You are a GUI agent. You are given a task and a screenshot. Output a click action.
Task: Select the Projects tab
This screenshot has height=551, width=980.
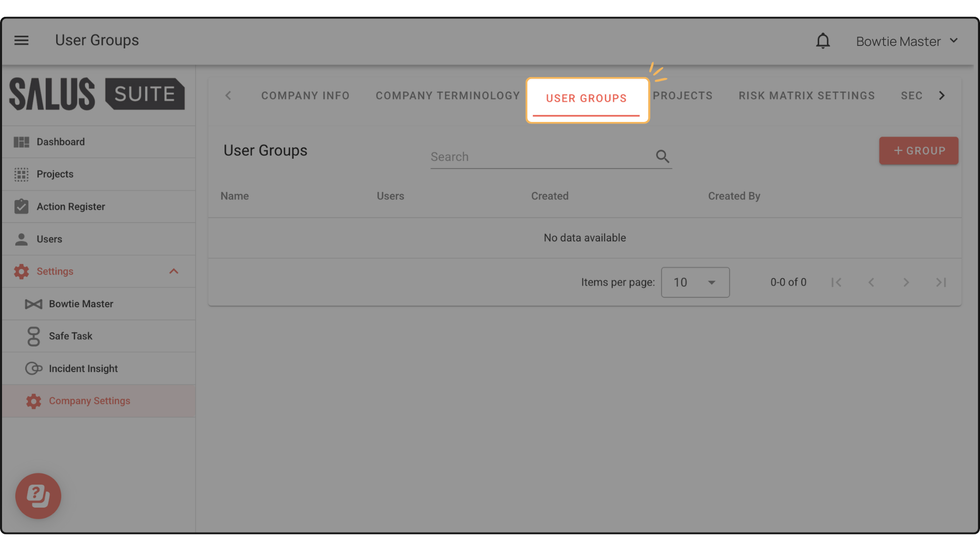coord(682,96)
